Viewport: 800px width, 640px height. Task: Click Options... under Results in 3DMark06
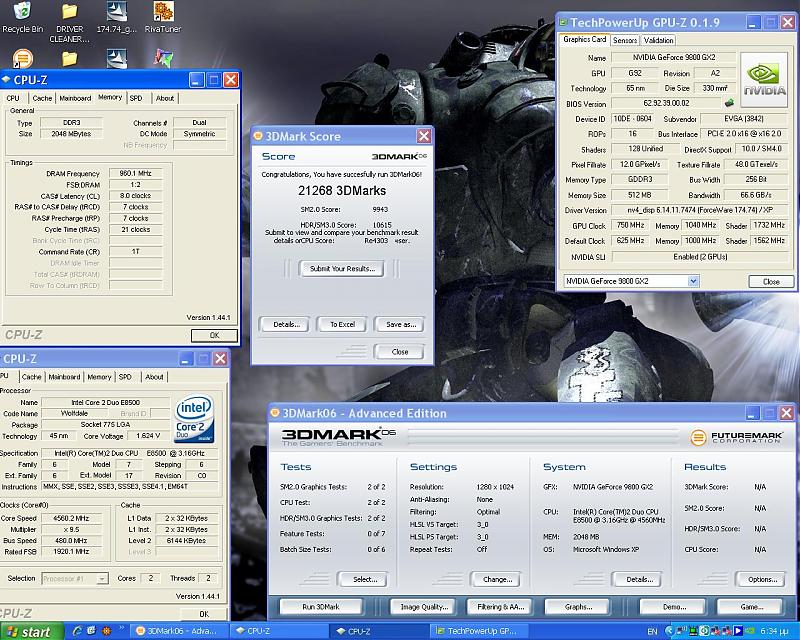[x=762, y=579]
